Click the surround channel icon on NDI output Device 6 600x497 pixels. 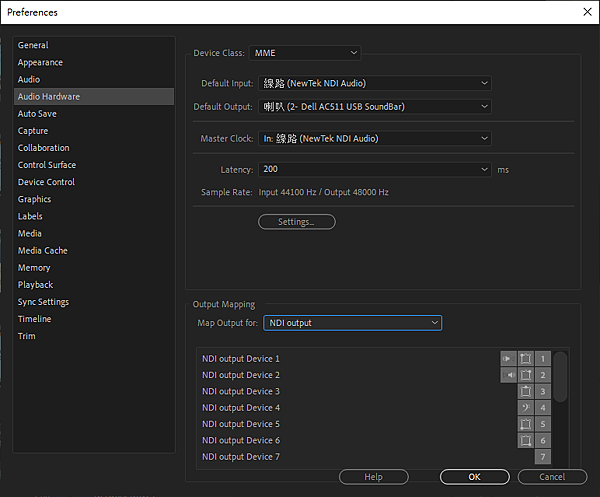click(x=526, y=440)
